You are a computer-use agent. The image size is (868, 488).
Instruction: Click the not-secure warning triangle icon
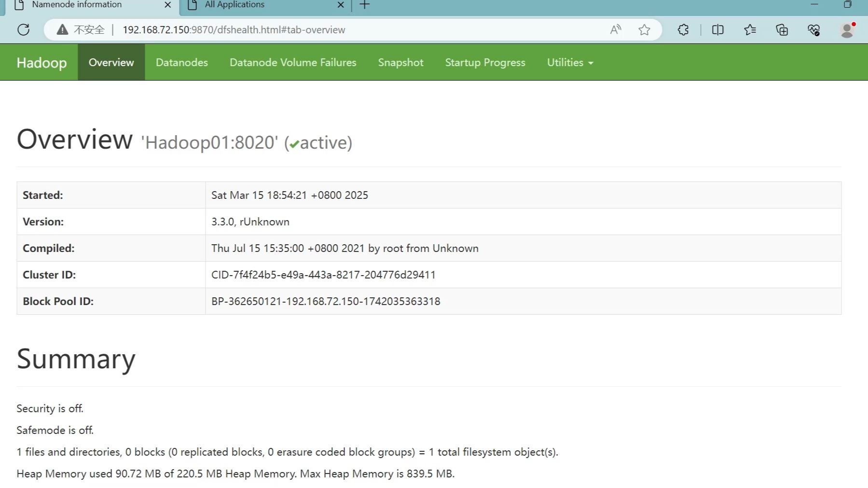62,30
